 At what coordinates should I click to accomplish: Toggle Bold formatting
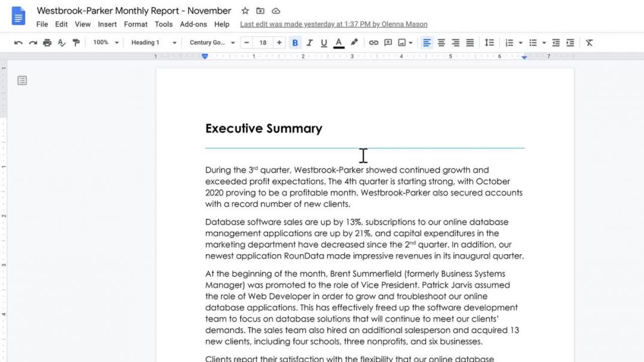(295, 43)
